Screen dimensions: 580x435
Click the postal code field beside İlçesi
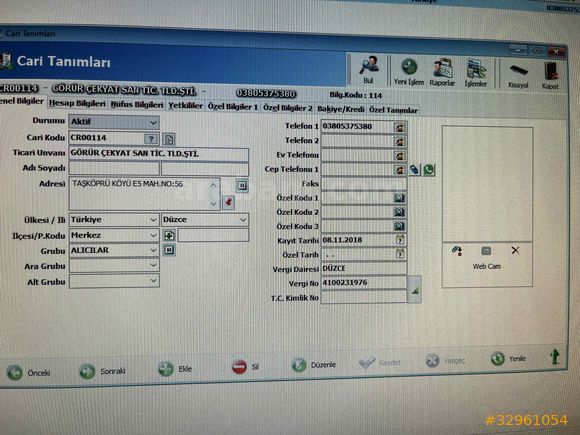(x=213, y=235)
